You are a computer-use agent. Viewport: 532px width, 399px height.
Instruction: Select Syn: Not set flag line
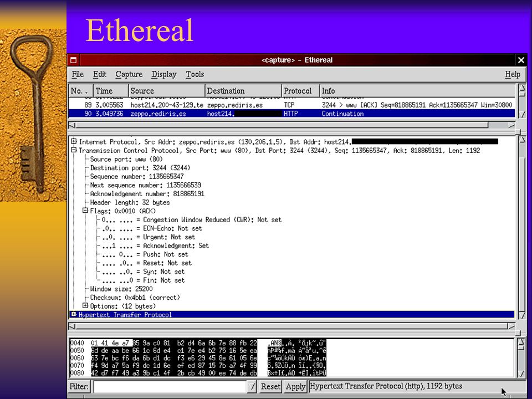[x=143, y=272]
